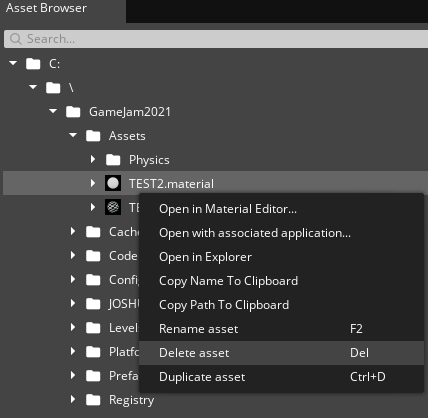The image size is (428, 418).
Task: Expand the TEST2.material entry
Action: click(93, 183)
